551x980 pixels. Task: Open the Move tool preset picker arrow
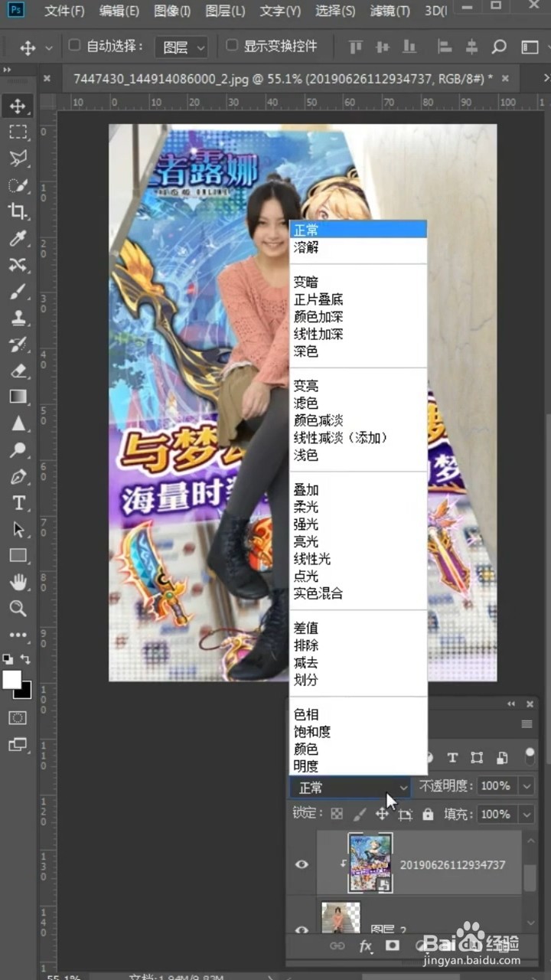coord(49,47)
